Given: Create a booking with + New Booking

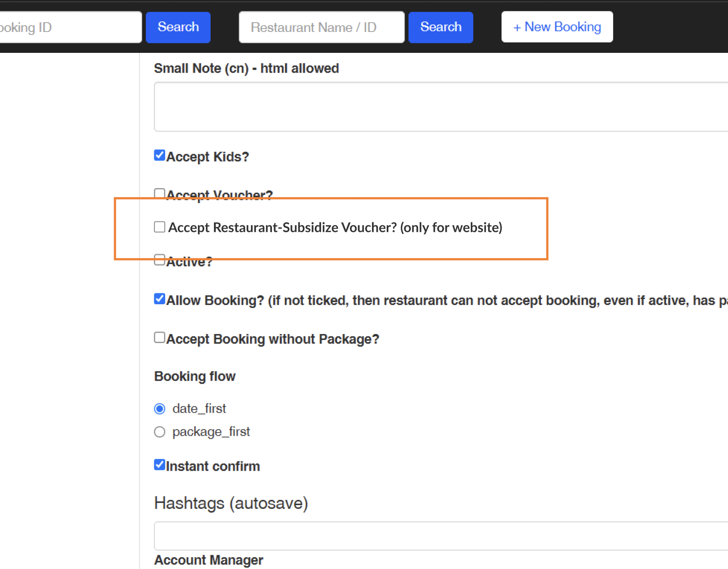Looking at the screenshot, I should (557, 27).
